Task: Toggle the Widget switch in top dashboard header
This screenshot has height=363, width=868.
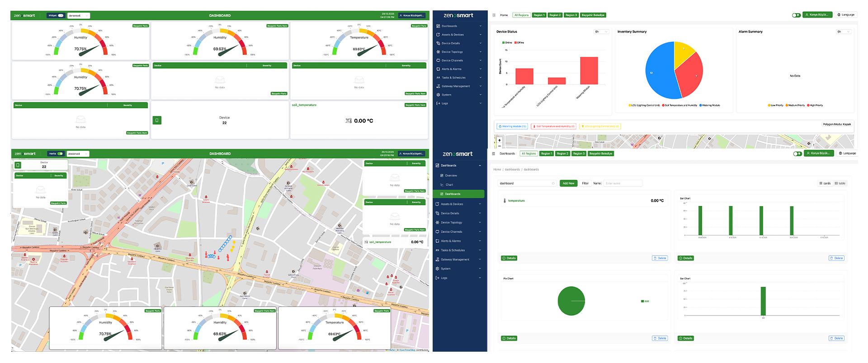Action: point(61,15)
